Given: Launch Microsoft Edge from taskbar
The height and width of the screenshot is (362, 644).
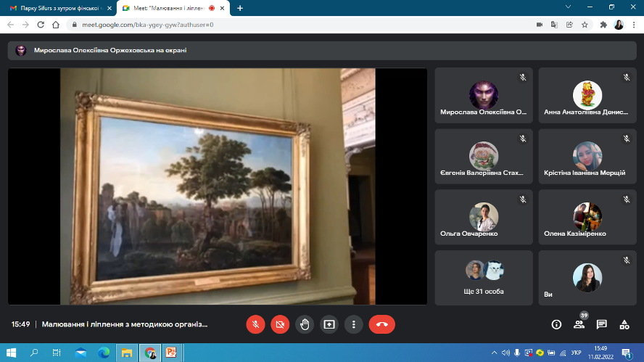Looking at the screenshot, I should (104, 353).
